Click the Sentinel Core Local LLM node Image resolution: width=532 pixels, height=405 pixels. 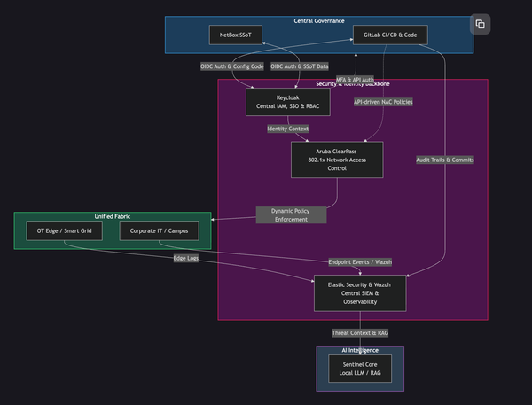pyautogui.click(x=360, y=369)
